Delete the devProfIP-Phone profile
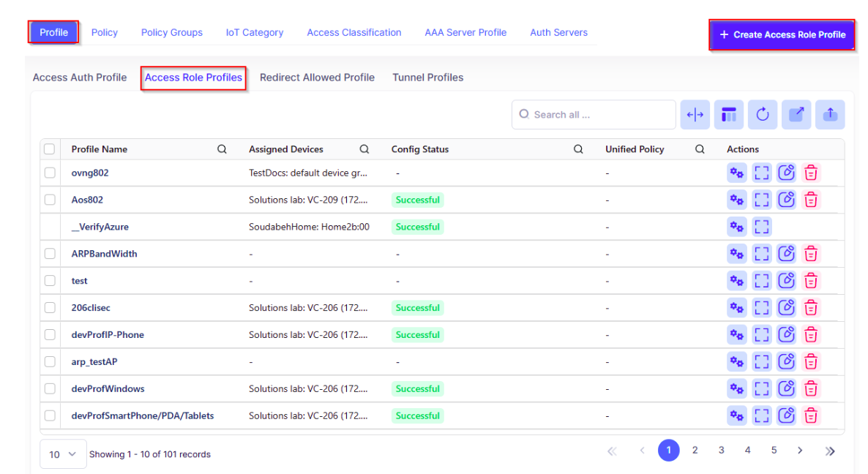Image resolution: width=868 pixels, height=474 pixels. [x=811, y=334]
